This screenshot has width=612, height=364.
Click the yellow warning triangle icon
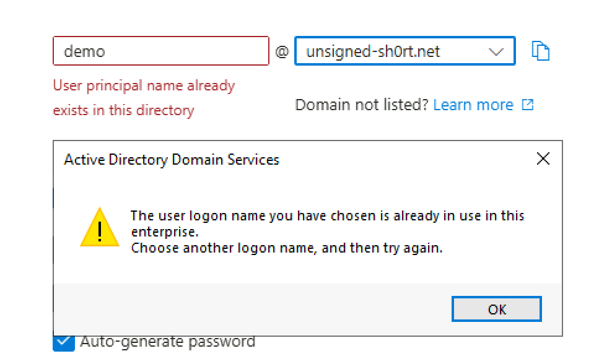99,227
